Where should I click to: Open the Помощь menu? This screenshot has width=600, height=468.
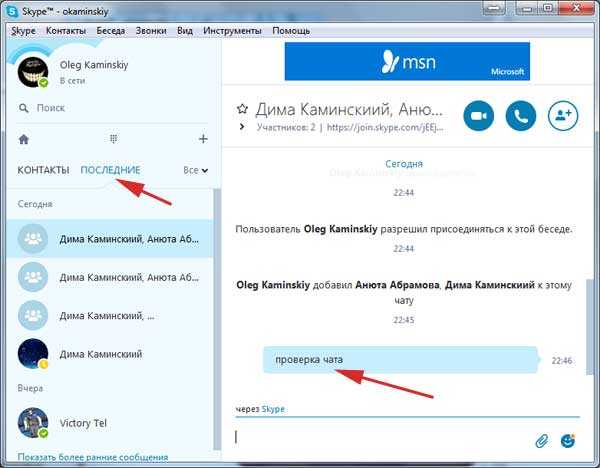pyautogui.click(x=291, y=31)
